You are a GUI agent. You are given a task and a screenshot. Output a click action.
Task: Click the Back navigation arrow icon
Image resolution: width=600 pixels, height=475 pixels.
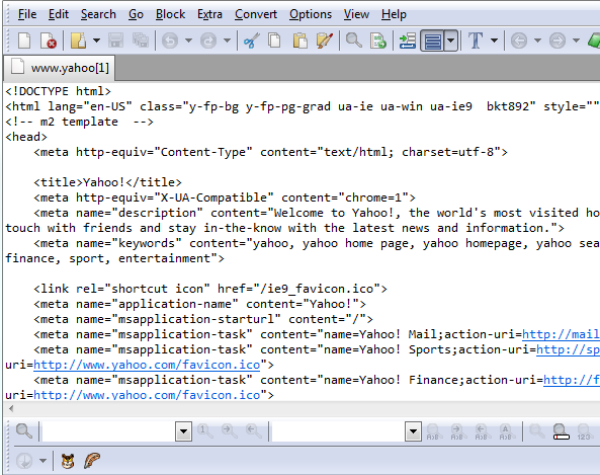coord(519,41)
